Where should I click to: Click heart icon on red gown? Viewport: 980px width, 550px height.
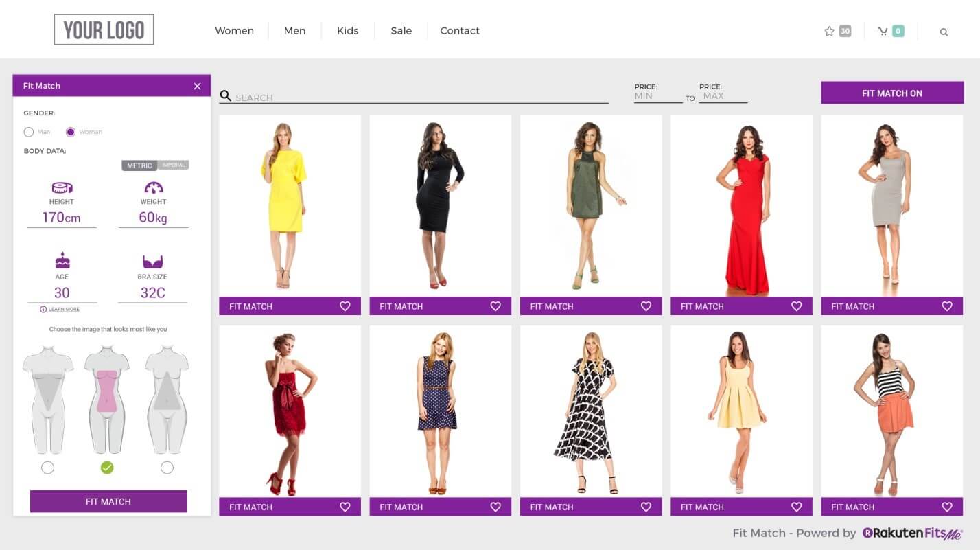click(796, 306)
